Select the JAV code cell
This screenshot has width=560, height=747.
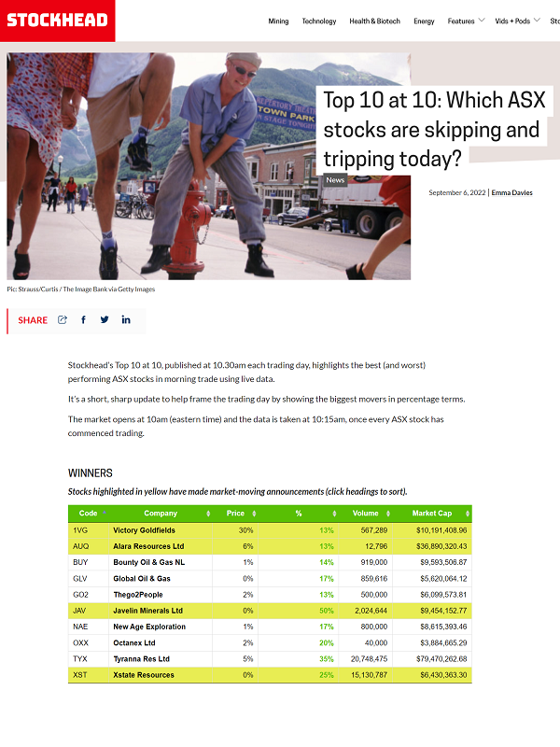(x=89, y=611)
